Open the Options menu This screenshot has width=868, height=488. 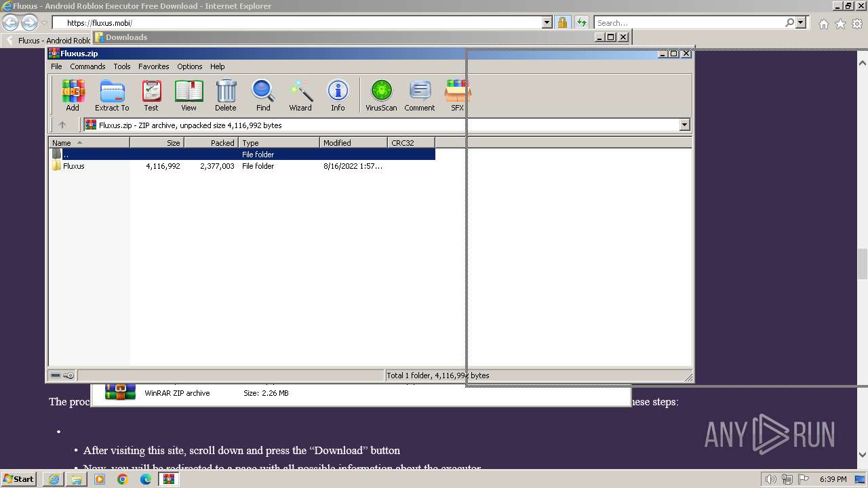(x=190, y=66)
